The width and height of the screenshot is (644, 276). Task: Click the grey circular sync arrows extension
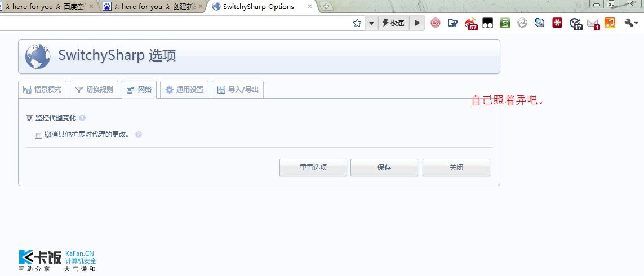(522, 23)
